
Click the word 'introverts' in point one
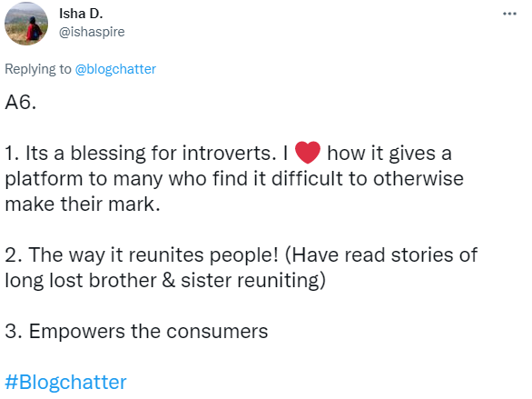click(227, 154)
